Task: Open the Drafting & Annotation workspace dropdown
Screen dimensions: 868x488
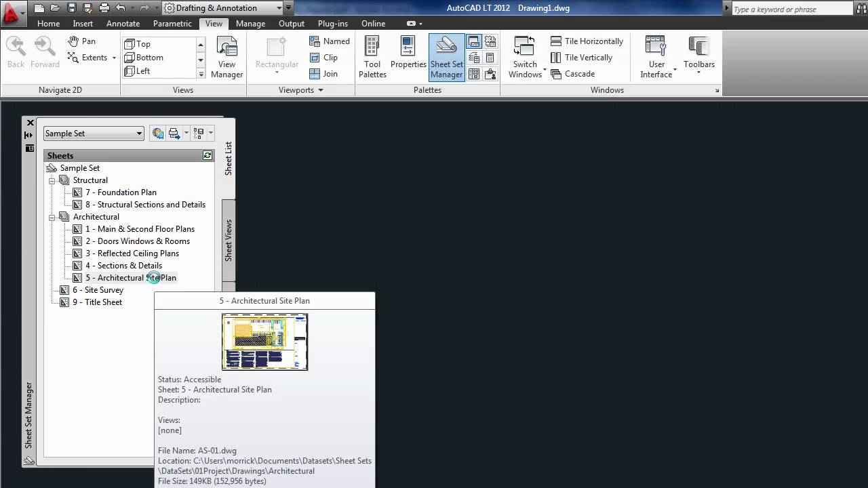Action: click(222, 8)
